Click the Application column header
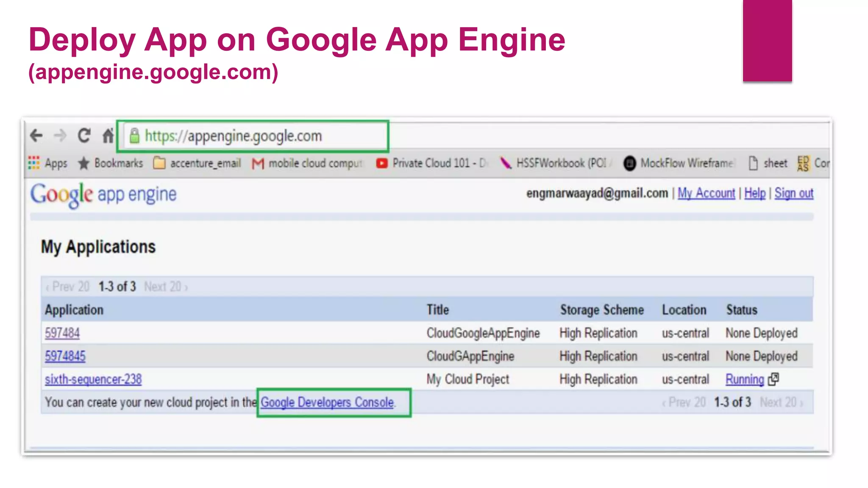 click(x=74, y=310)
